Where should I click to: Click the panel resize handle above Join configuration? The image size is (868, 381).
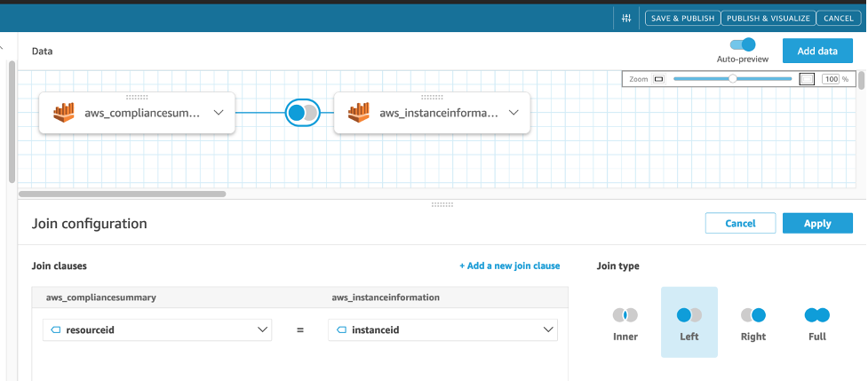tap(442, 204)
